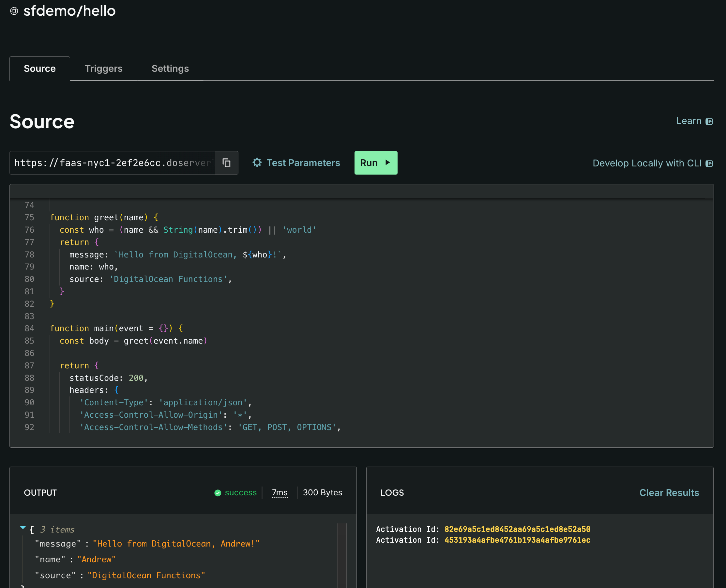Click line number 92 in the editor gutter
The image size is (726, 588).
coord(29,427)
